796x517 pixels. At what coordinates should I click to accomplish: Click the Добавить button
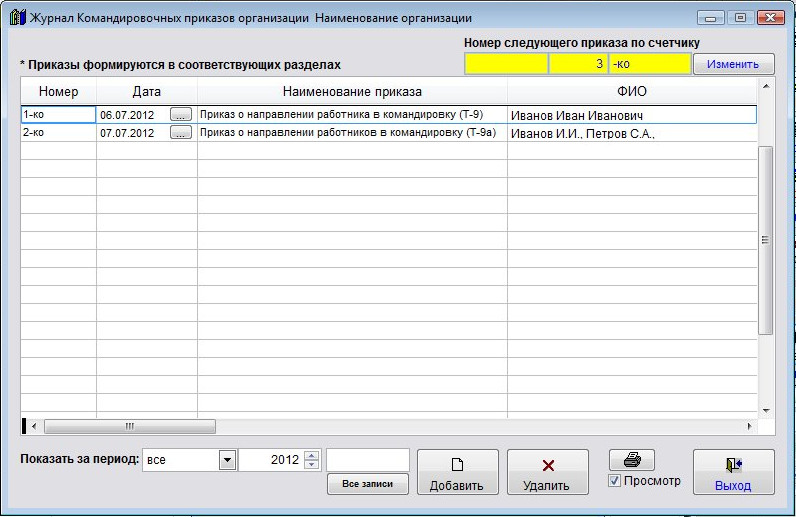coord(457,472)
